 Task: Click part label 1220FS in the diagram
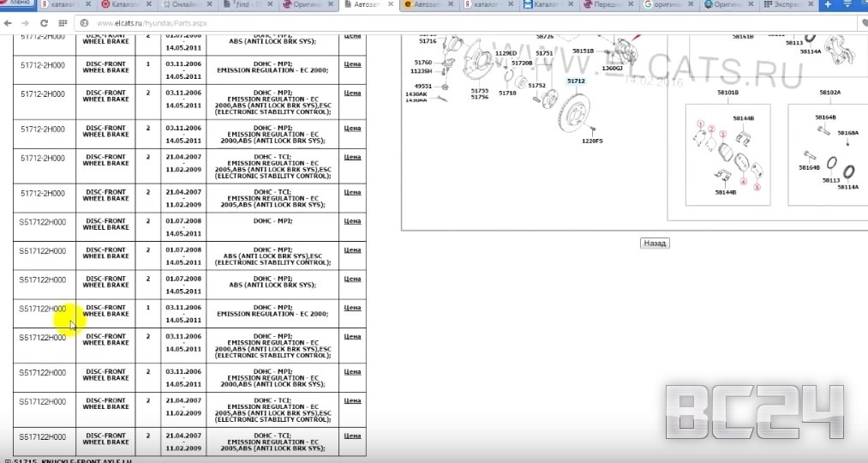pos(592,141)
